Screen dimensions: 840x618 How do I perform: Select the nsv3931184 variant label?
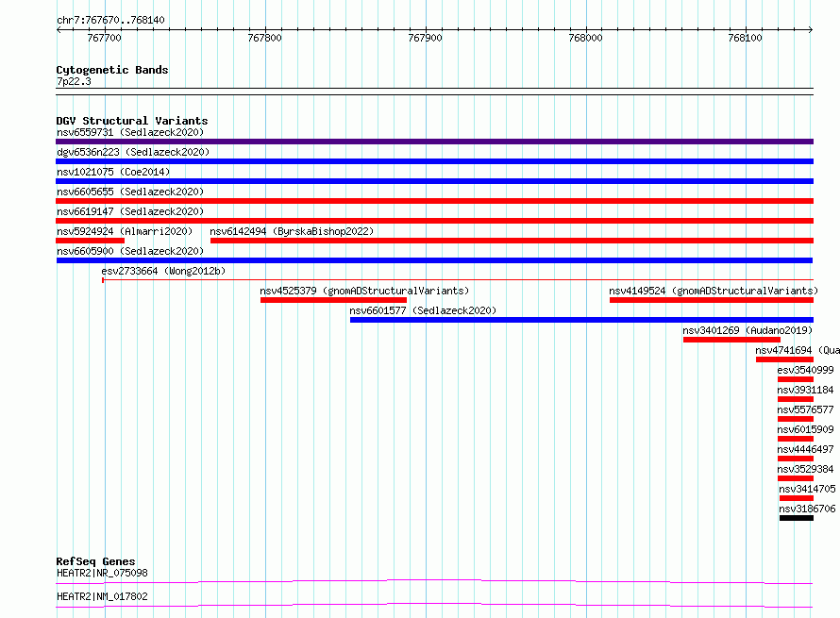pos(805,390)
